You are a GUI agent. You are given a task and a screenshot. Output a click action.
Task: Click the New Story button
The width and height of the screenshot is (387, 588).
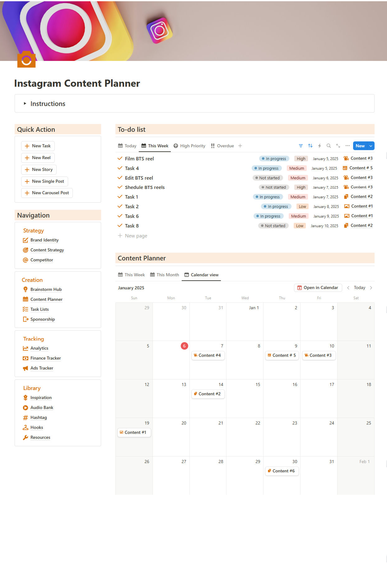(39, 170)
